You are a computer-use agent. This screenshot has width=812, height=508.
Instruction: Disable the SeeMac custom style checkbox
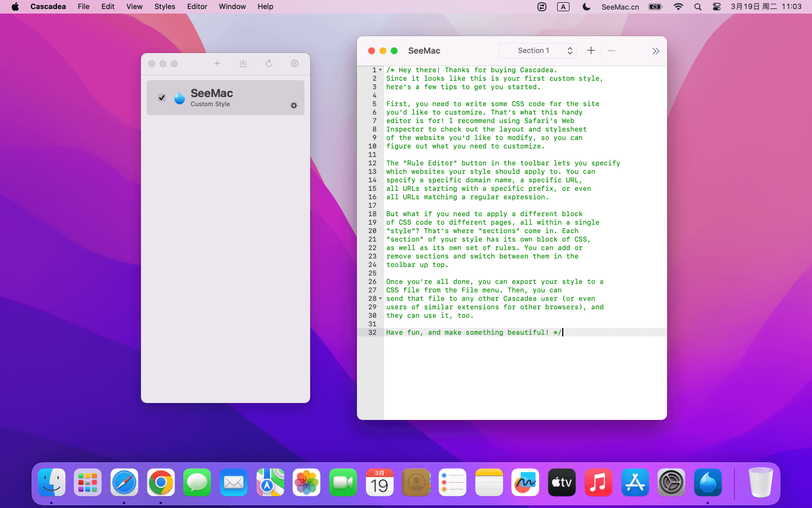162,98
